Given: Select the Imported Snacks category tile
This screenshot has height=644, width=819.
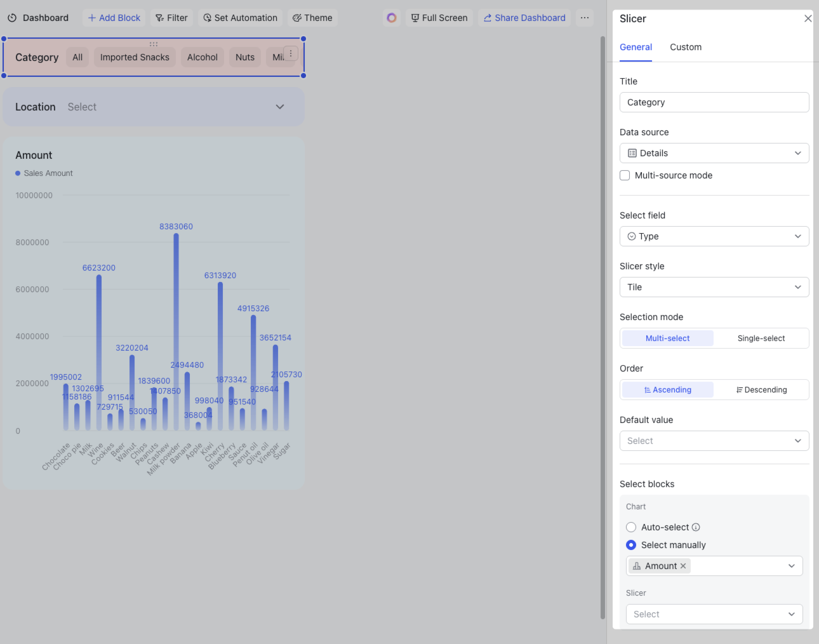Looking at the screenshot, I should pos(135,57).
